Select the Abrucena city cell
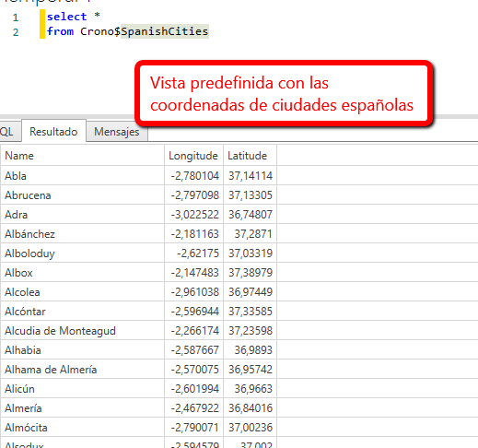 click(x=82, y=195)
